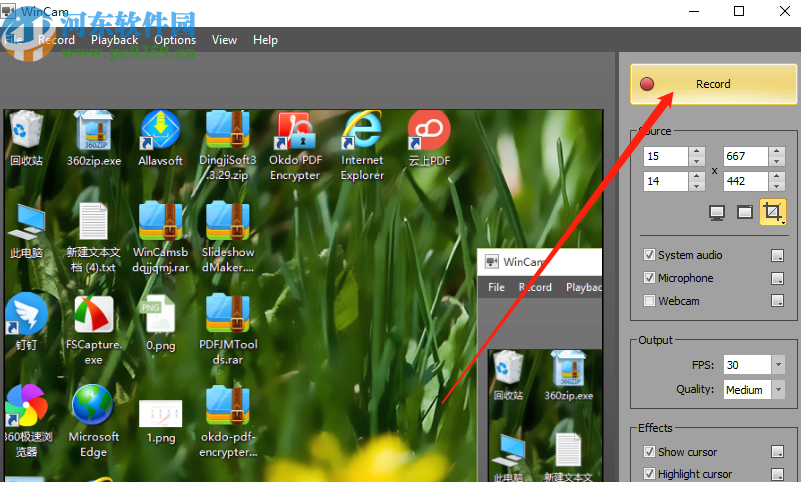Open System audio settings button
Screen dimensions: 801x482
(778, 255)
